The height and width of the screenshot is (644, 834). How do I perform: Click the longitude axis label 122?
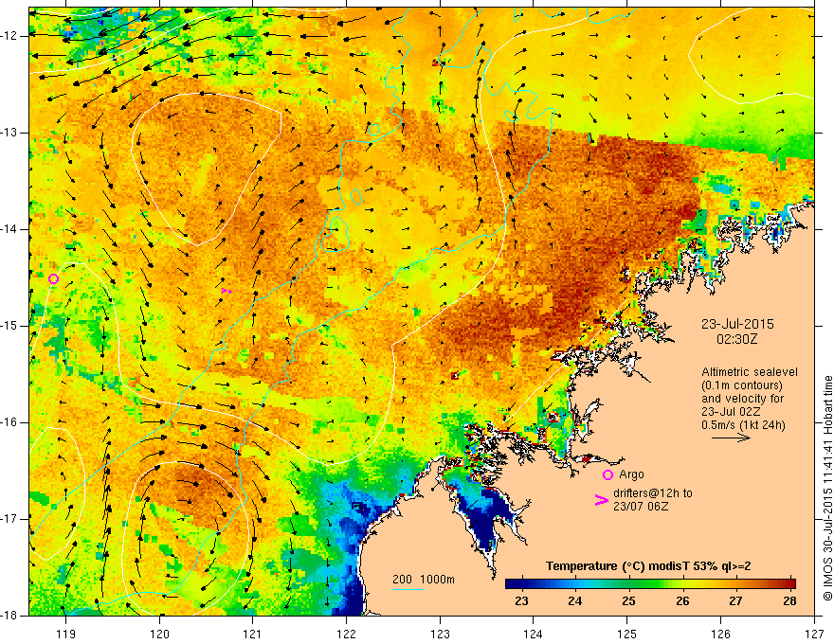click(x=346, y=634)
